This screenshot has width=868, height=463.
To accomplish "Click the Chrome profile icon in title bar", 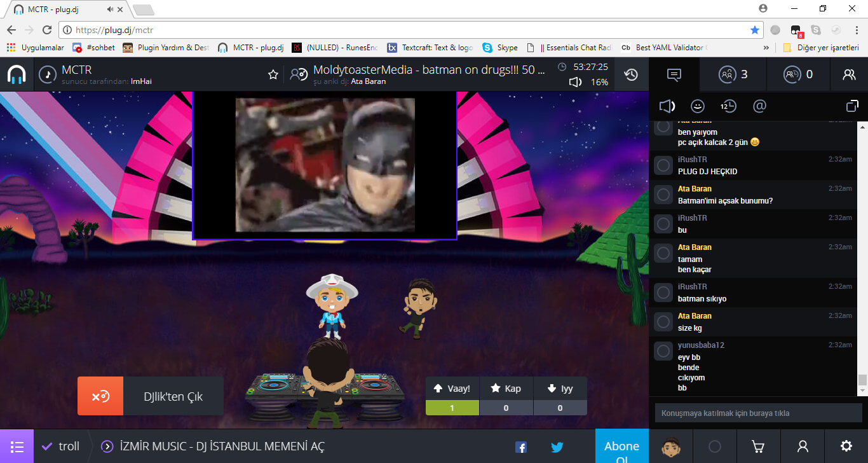I will (x=763, y=8).
